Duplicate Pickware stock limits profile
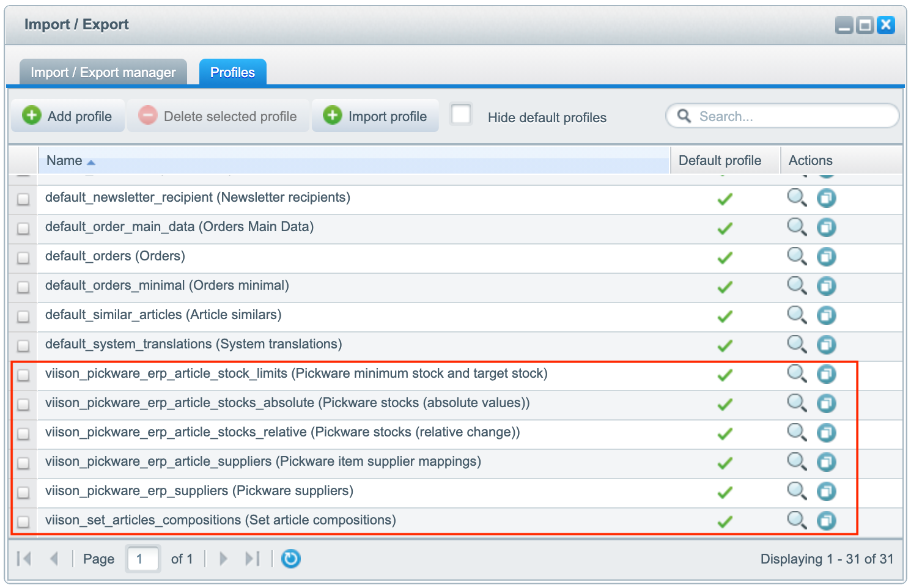This screenshot has width=911, height=588. point(827,374)
